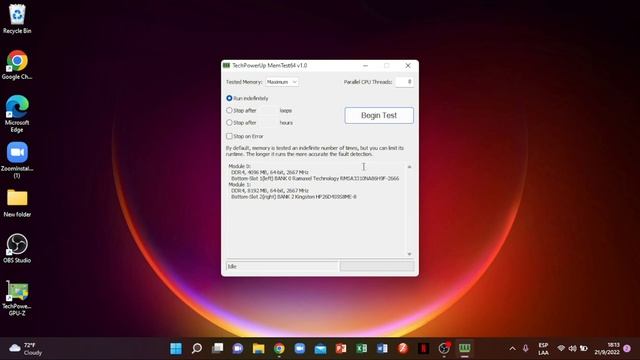
Task: Click the Parallel CPU Threads field
Action: coord(404,82)
